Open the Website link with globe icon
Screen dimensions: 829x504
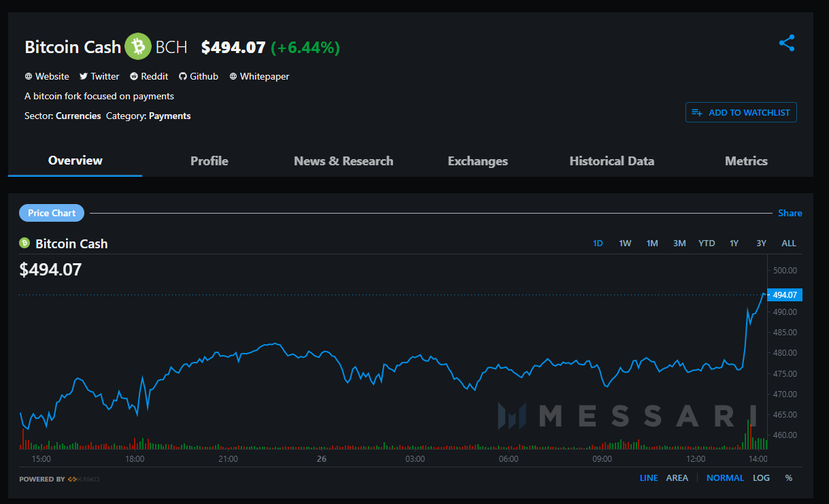[47, 76]
